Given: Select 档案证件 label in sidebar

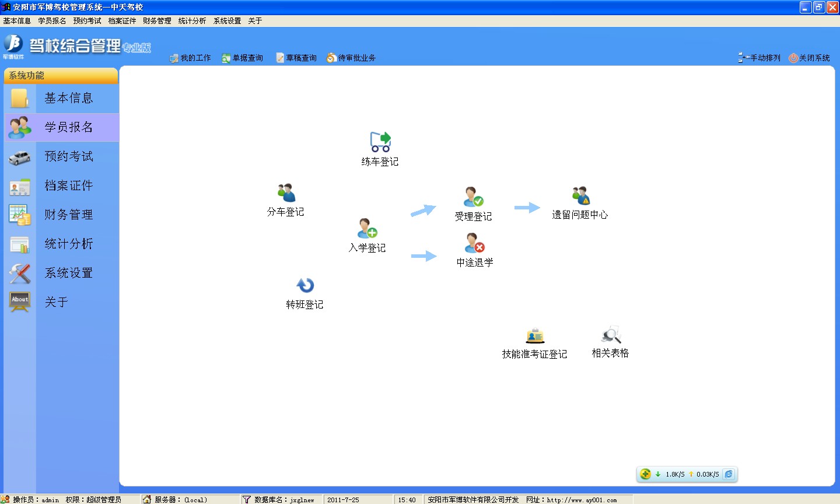Looking at the screenshot, I should point(69,185).
